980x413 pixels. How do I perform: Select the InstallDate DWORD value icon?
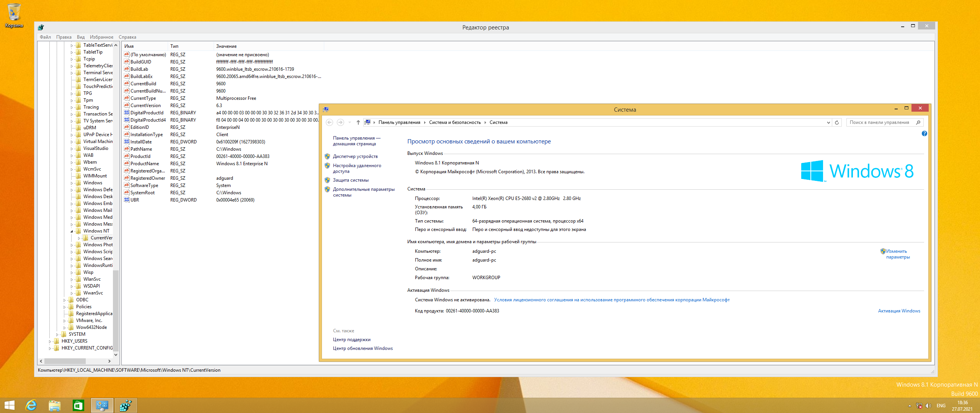(x=127, y=142)
